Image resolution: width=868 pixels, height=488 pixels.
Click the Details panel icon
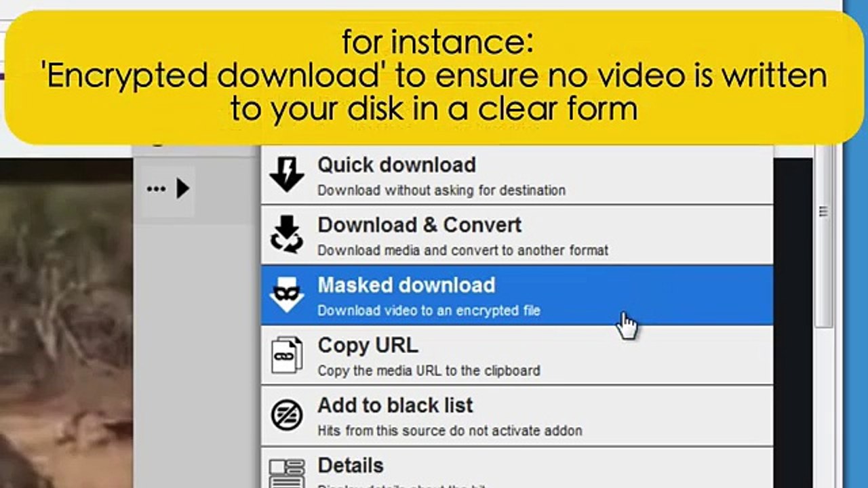pyautogui.click(x=287, y=473)
